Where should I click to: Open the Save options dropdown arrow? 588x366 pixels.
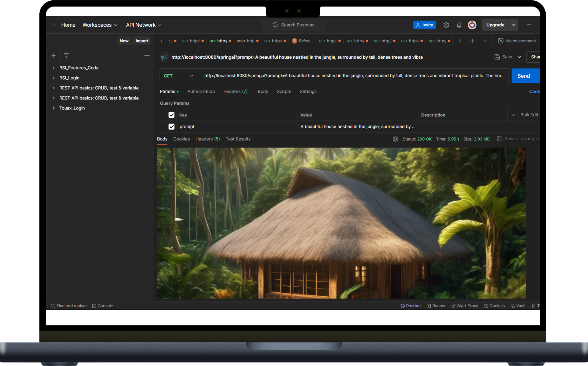coord(520,57)
